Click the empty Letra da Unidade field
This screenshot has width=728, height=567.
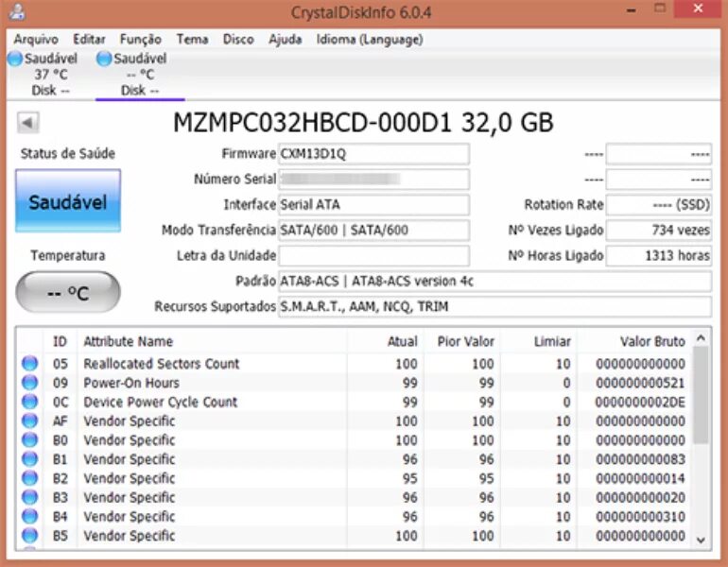(x=373, y=256)
